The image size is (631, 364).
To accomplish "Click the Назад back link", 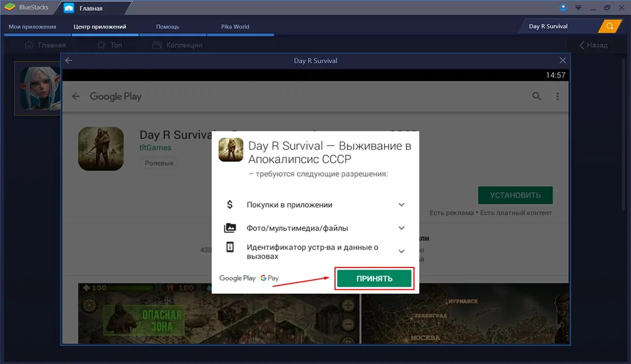I will tap(593, 45).
